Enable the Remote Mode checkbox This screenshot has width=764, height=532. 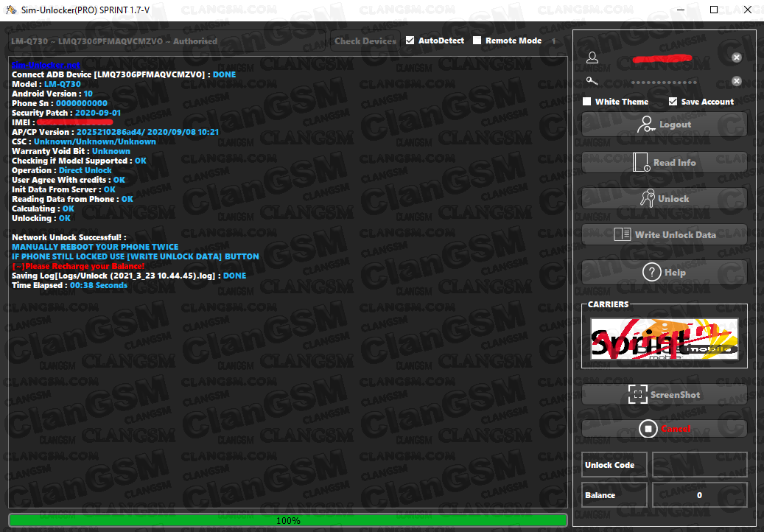click(x=477, y=41)
